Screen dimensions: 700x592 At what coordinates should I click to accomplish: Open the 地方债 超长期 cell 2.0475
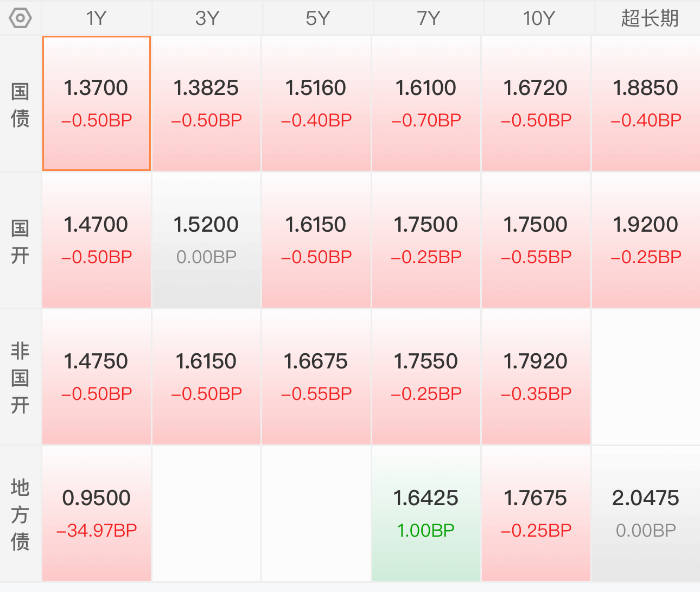coord(646,514)
